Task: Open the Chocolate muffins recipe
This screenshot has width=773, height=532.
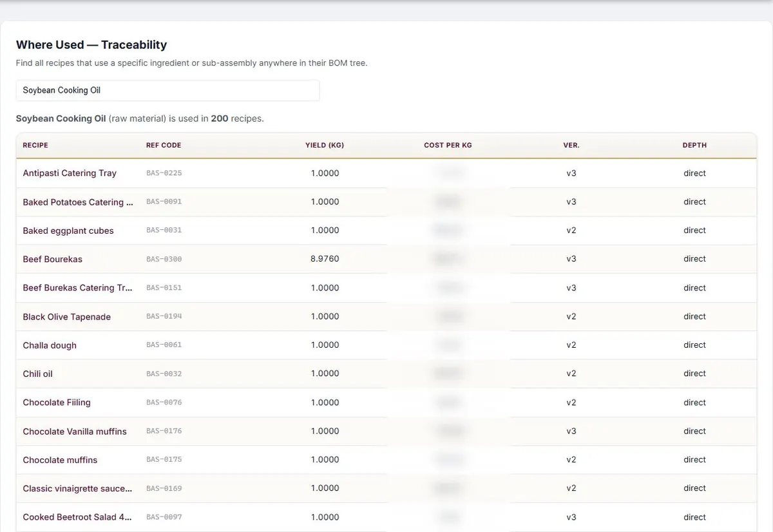Action: (x=60, y=460)
